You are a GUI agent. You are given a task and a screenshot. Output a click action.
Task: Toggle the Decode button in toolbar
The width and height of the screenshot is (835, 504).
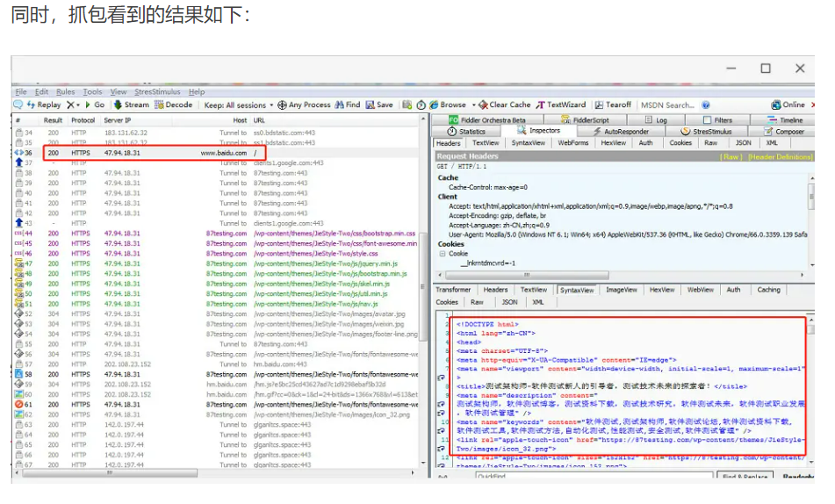coord(173,104)
